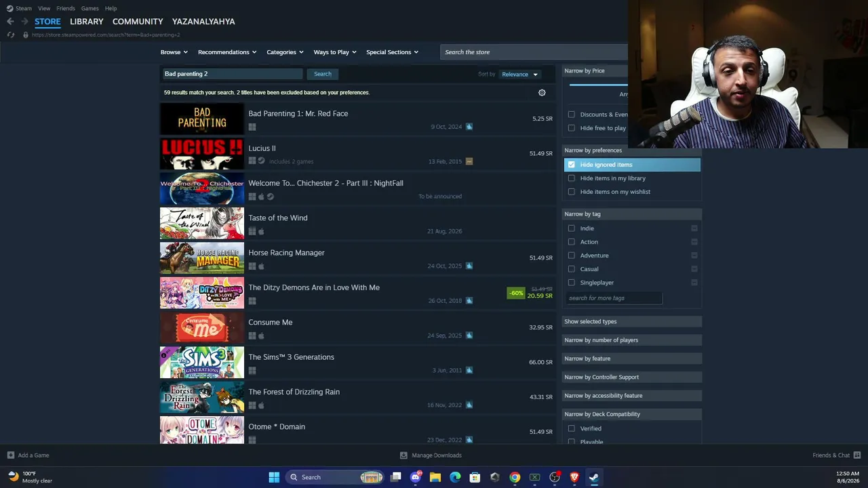Viewport: 868px width, 488px height.
Task: Check the Verified Deck compatibility filter
Action: click(x=572, y=428)
